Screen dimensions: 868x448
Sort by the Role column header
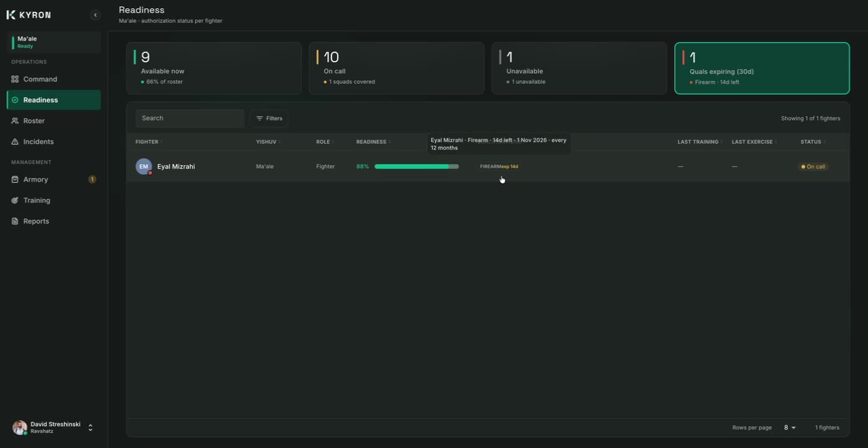tap(325, 142)
